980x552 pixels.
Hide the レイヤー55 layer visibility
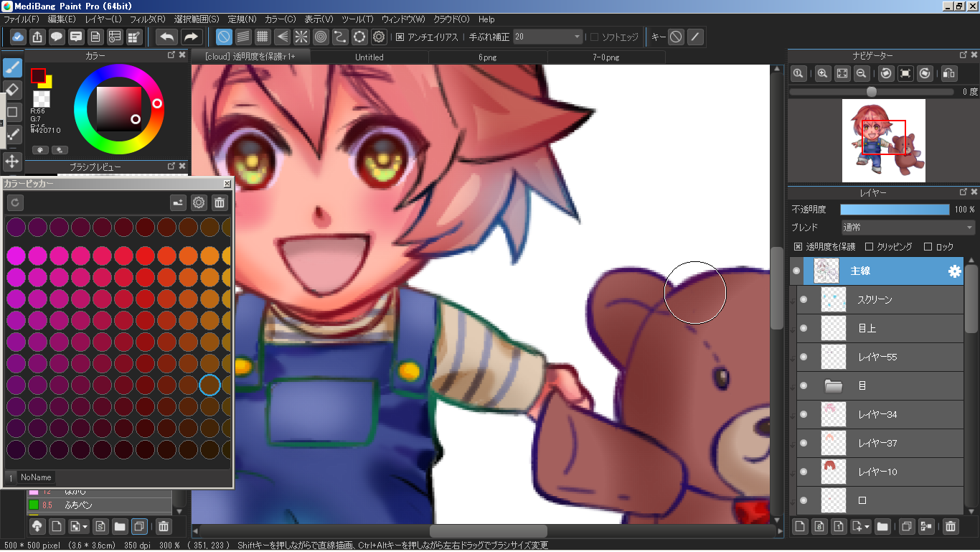pos(804,357)
